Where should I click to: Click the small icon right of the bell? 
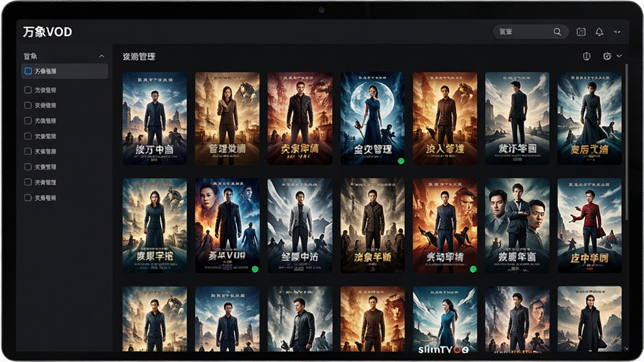pyautogui.click(x=617, y=31)
